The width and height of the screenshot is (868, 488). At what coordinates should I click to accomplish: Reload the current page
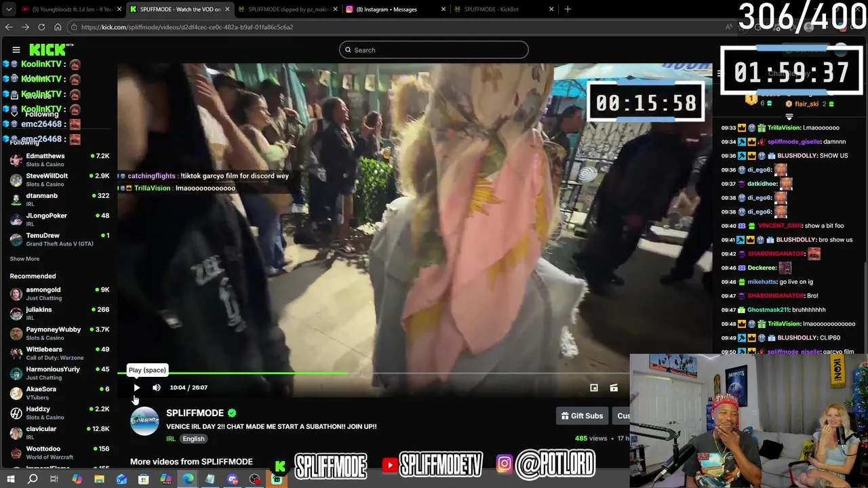[41, 27]
